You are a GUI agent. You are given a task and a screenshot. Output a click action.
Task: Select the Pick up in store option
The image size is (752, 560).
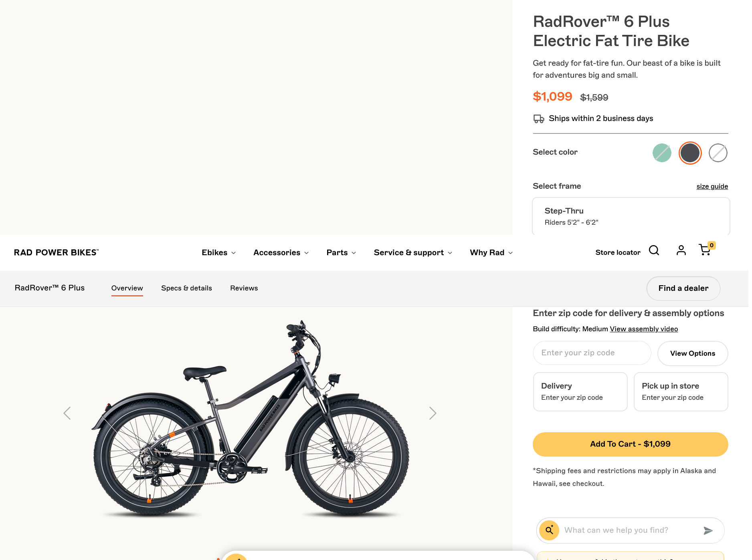[681, 391]
